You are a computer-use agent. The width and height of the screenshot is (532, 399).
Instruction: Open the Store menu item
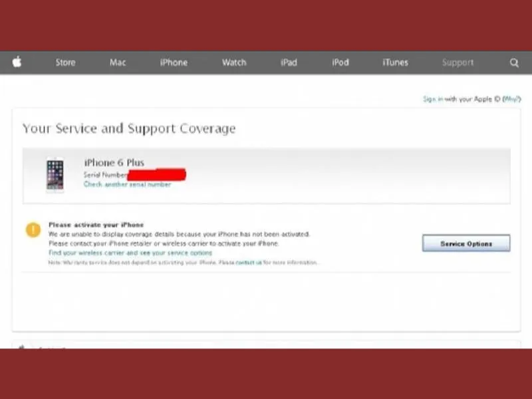tap(65, 63)
